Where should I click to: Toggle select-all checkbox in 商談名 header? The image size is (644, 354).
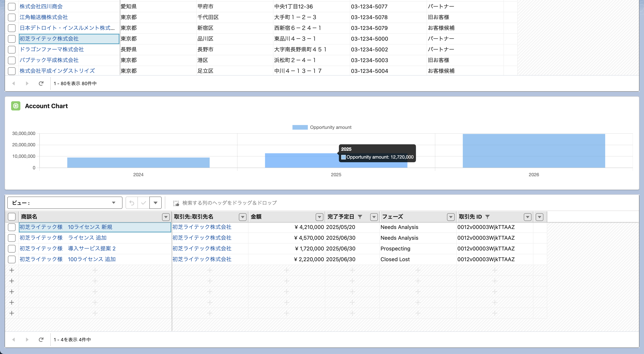tap(12, 217)
